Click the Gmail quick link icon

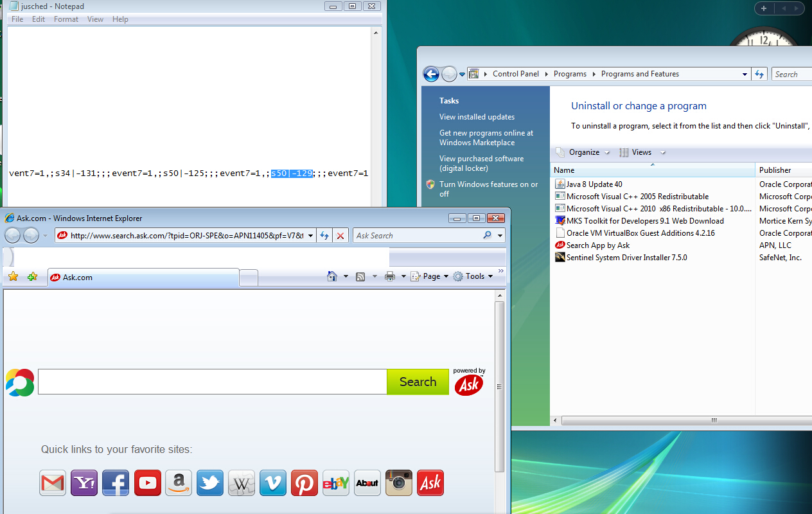[53, 483]
